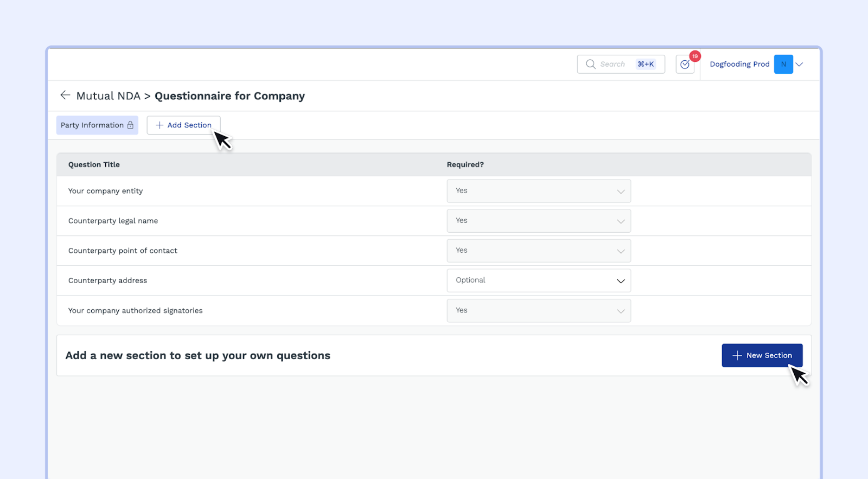Viewport: 868px width, 479px height.
Task: Select the 'Your company entity' row text
Action: point(105,191)
